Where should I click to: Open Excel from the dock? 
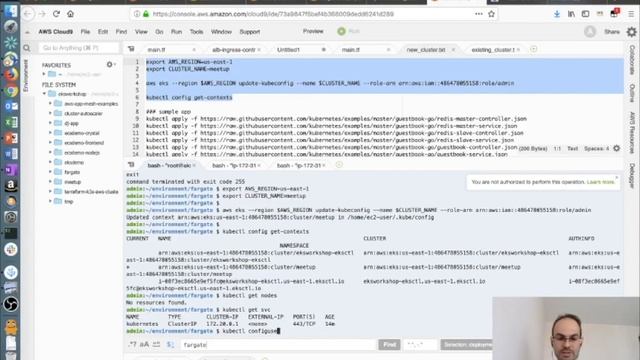(11, 122)
